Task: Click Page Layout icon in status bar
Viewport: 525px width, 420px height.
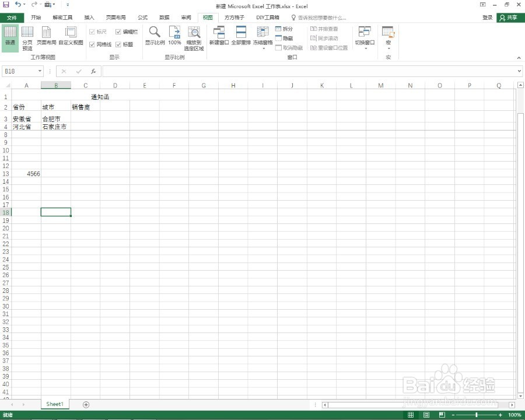Action: 426,415
